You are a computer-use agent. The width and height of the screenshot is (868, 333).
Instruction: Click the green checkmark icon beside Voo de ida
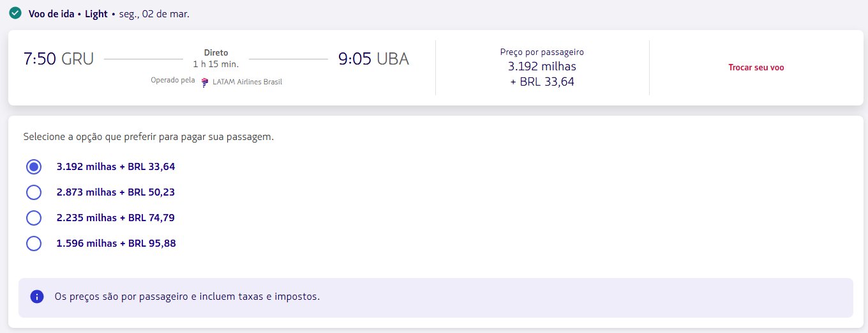coord(15,13)
